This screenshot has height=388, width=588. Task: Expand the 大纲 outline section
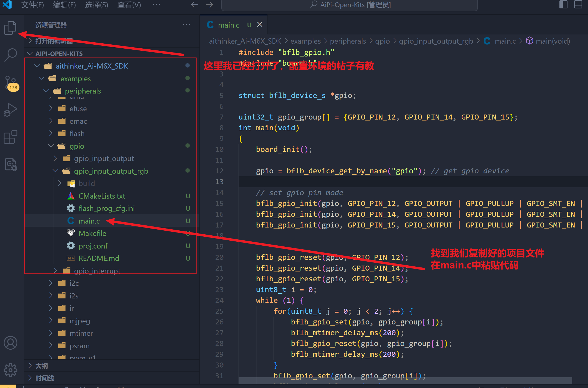point(112,366)
